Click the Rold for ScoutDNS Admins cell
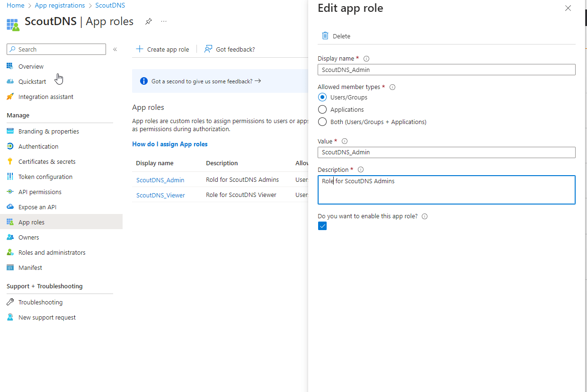The width and height of the screenshot is (587, 392). click(242, 179)
